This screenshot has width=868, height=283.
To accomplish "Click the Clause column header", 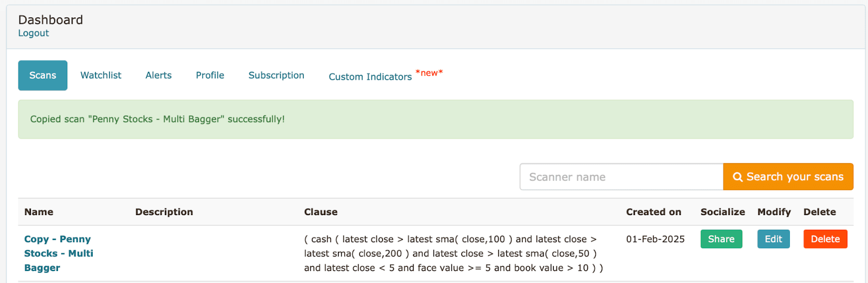I will [321, 212].
